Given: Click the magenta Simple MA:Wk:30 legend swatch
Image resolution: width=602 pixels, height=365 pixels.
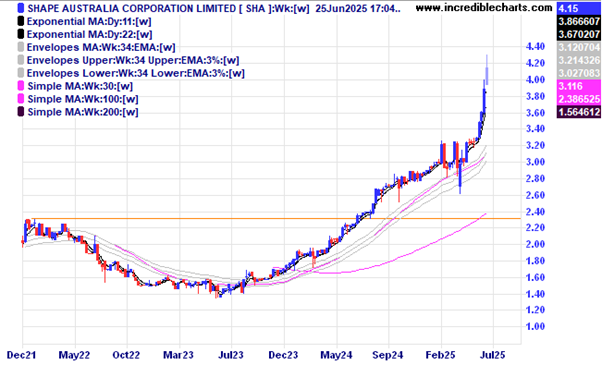Looking at the screenshot, I should click(x=21, y=86).
